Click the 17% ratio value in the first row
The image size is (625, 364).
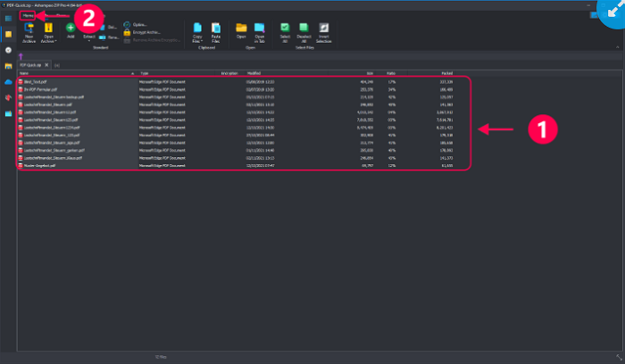392,82
